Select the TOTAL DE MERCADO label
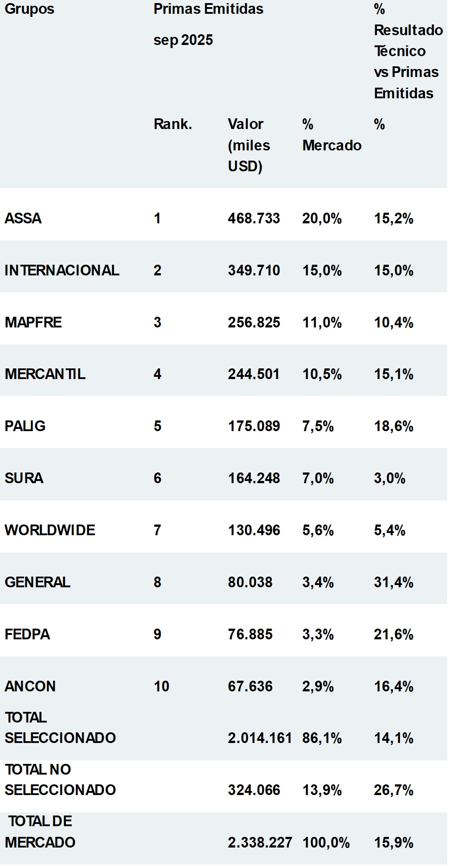 coord(40,832)
